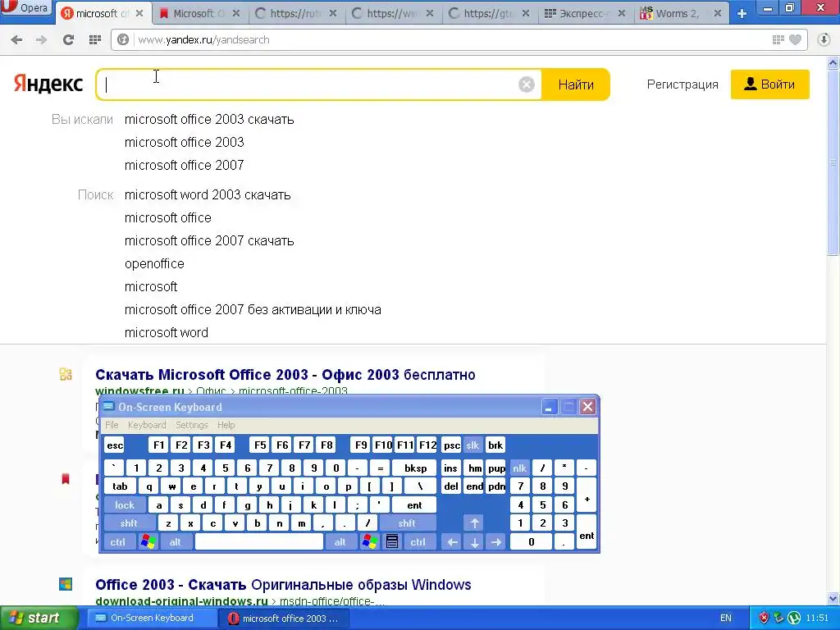Open a new tab with plus button

742,14
